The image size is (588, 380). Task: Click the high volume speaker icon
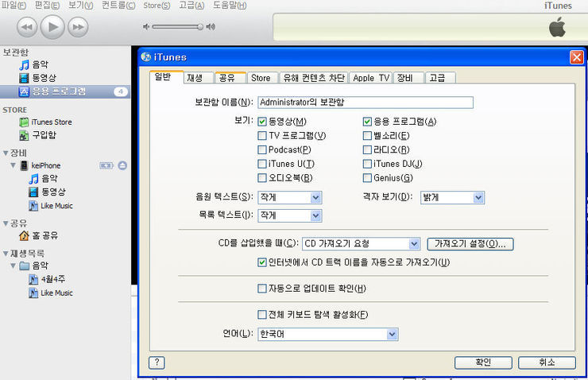point(211,27)
